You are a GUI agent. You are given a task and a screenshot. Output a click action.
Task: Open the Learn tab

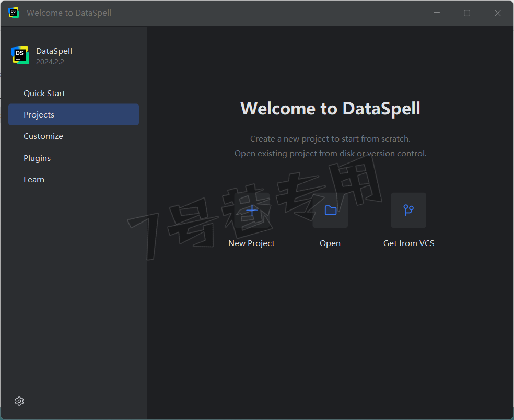click(x=74, y=179)
